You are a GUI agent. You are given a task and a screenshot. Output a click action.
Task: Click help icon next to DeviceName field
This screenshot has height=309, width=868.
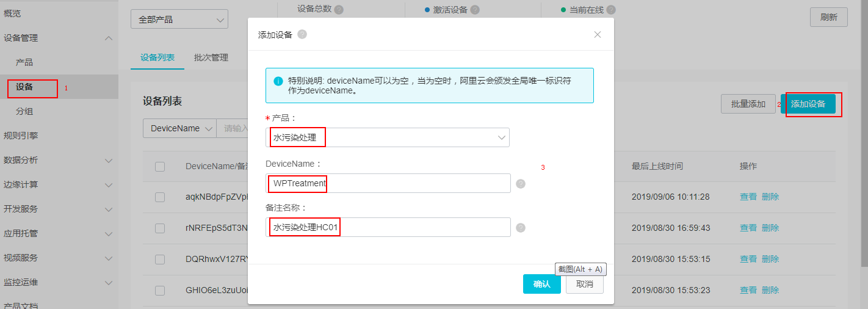pyautogui.click(x=521, y=184)
